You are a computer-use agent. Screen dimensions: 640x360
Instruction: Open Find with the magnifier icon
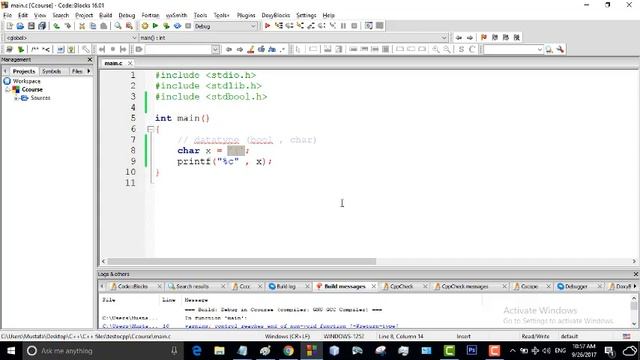(x=118, y=26)
